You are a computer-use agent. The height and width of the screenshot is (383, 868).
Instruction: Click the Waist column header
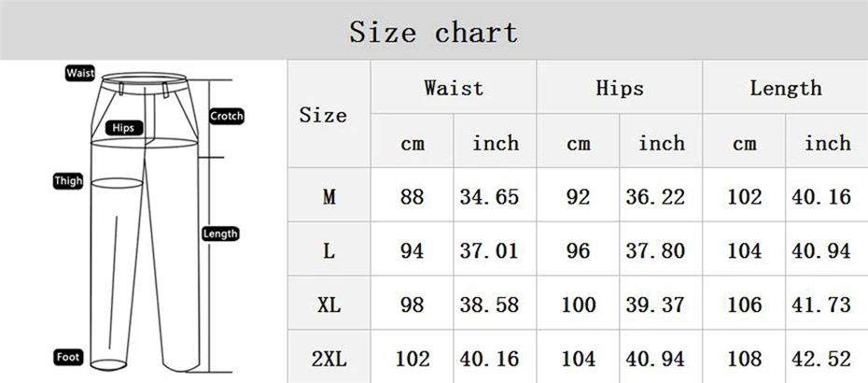(454, 88)
